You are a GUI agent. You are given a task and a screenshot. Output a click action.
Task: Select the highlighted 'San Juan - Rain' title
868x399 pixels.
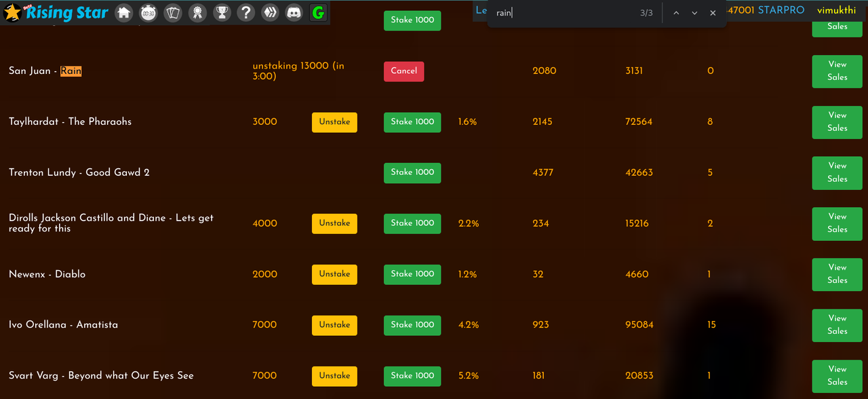[45, 71]
